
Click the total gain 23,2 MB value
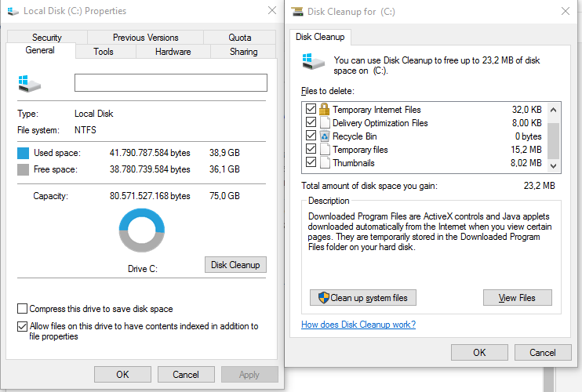click(540, 186)
